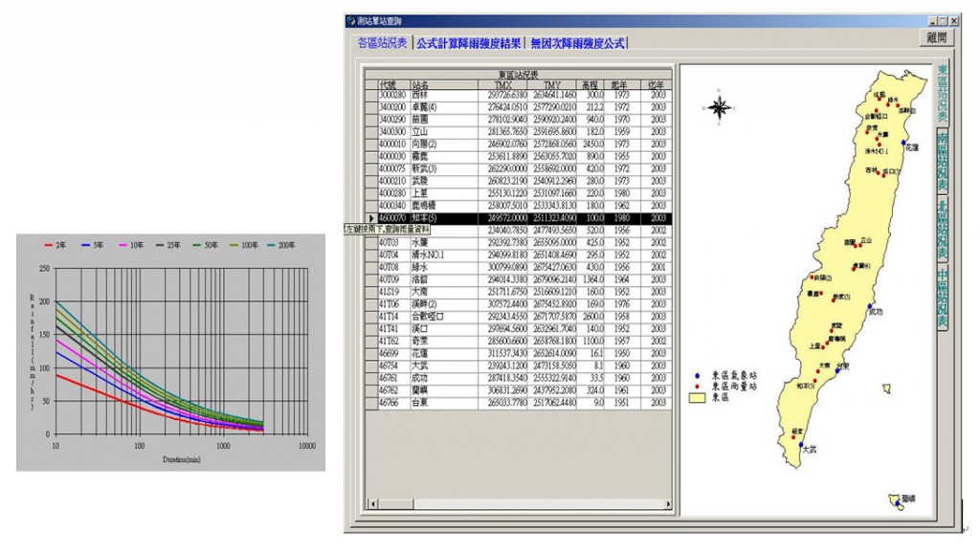This screenshot has height=555, width=980.
Task: Select the vertical 東區站況表 side tab
Action: click(942, 95)
